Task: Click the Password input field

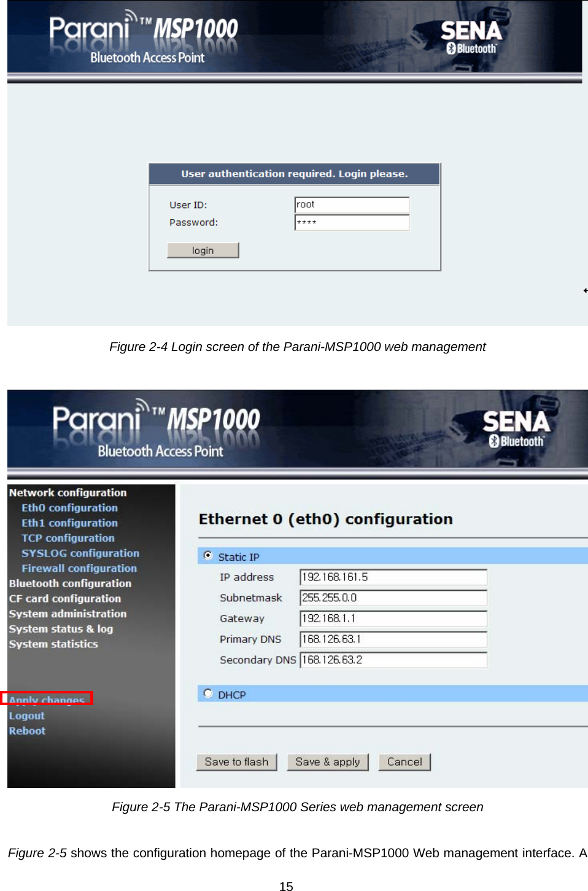Action: (352, 222)
